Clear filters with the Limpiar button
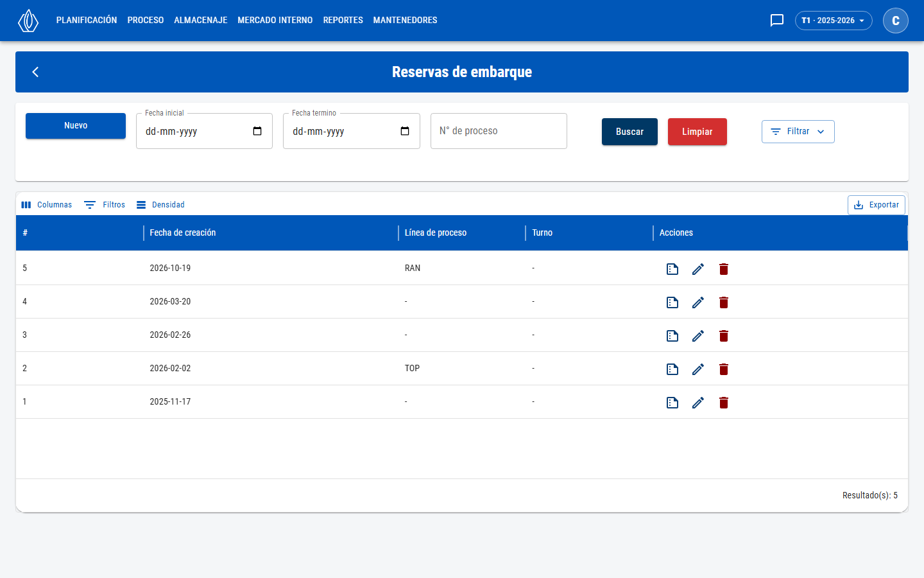 (697, 132)
